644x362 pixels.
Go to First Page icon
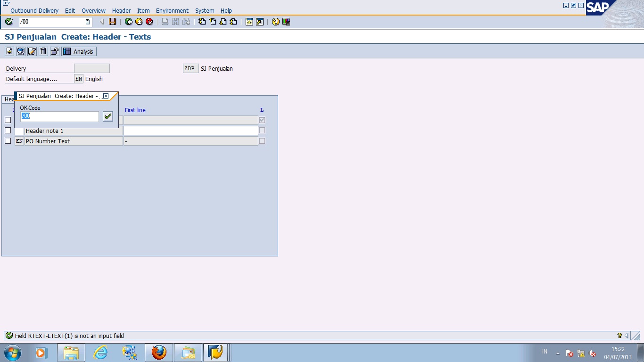(x=202, y=22)
